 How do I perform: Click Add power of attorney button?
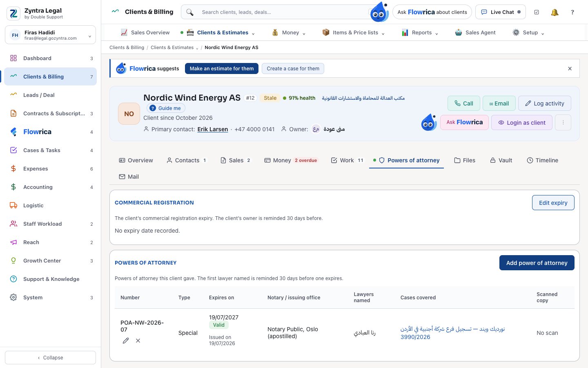pyautogui.click(x=537, y=263)
